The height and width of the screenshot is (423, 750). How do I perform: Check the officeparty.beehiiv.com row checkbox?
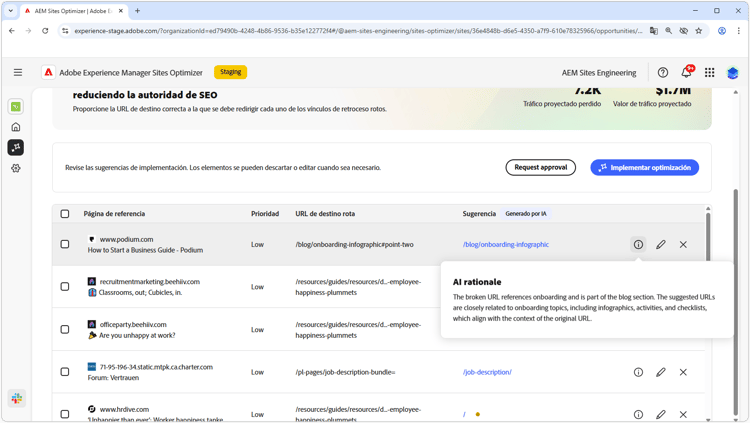click(65, 330)
